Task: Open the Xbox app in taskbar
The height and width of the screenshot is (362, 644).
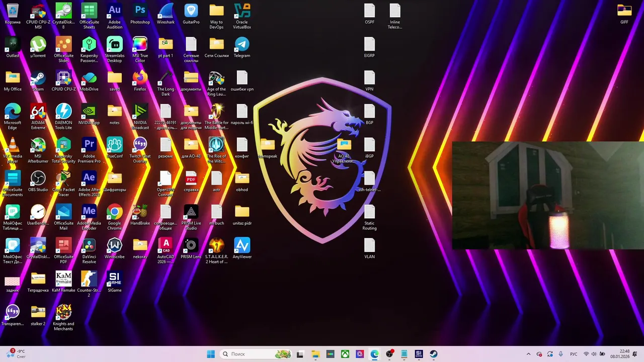Action: pyautogui.click(x=345, y=354)
